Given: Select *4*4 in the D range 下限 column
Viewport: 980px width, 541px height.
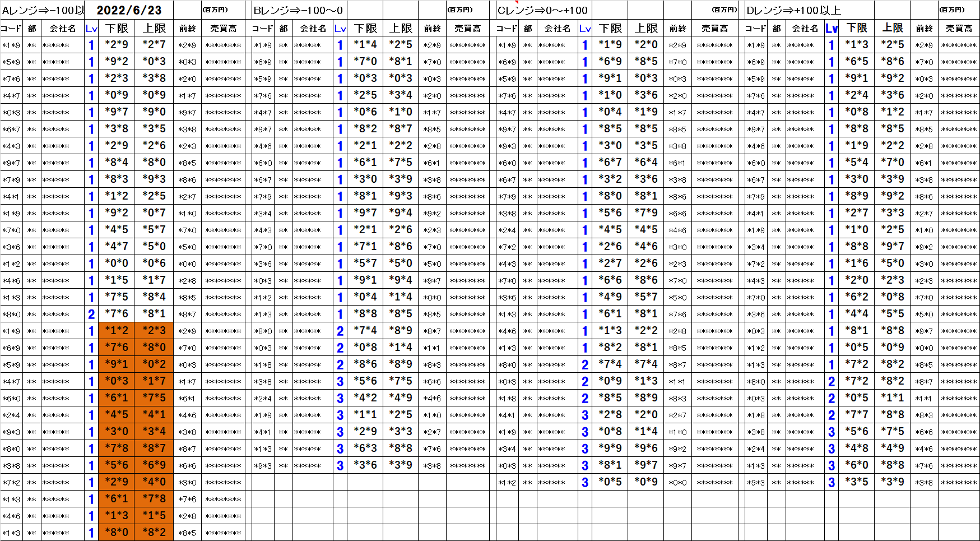Looking at the screenshot, I should (x=857, y=314).
